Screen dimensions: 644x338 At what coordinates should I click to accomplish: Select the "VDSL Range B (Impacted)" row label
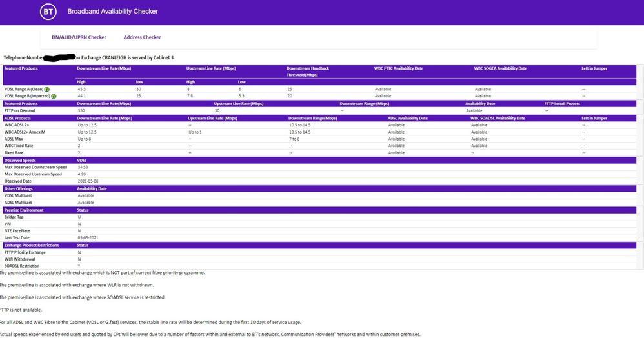click(28, 96)
